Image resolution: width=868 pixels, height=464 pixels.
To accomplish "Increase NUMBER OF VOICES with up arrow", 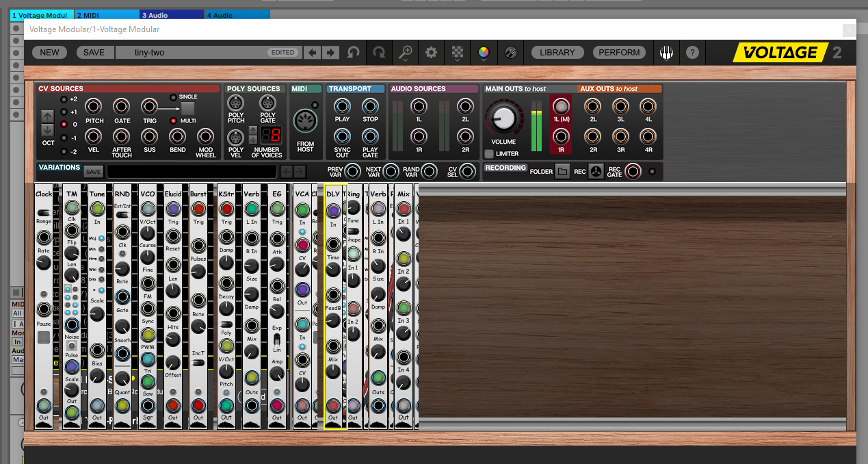I will (253, 129).
